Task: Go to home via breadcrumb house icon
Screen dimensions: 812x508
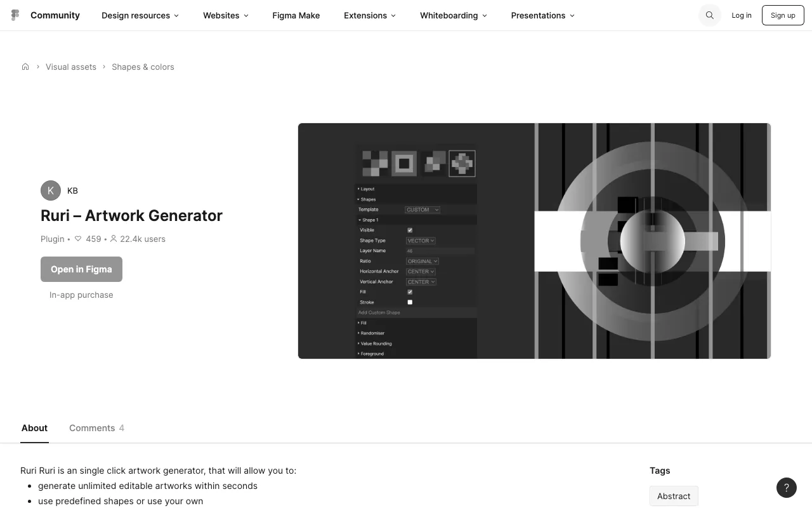Action: (25, 67)
